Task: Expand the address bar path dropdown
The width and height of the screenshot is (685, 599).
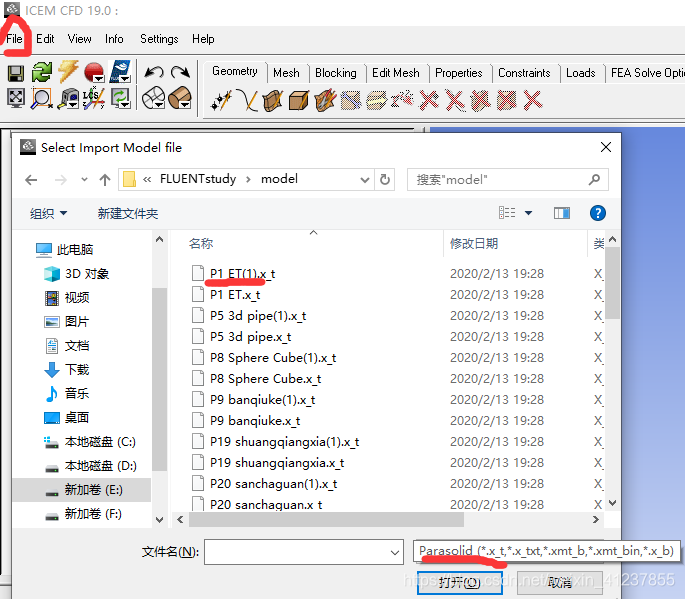Action: (365, 180)
